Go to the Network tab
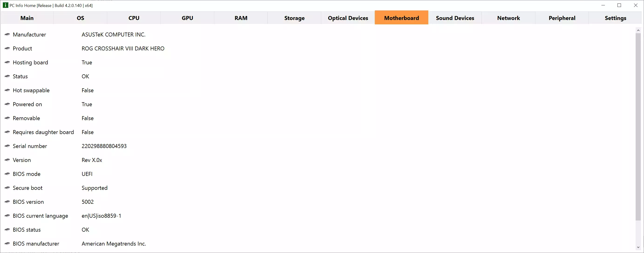 coord(509,18)
